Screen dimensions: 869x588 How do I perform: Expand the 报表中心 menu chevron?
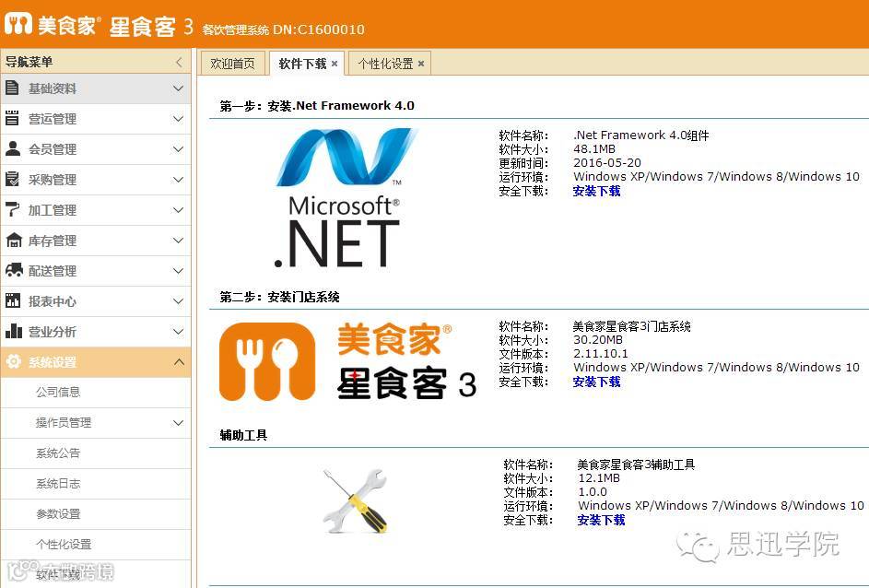point(178,301)
